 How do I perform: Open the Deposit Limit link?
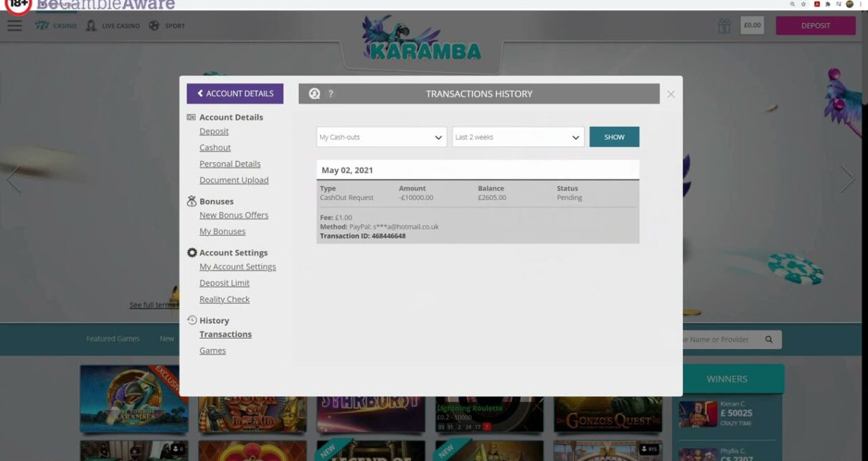(x=225, y=283)
